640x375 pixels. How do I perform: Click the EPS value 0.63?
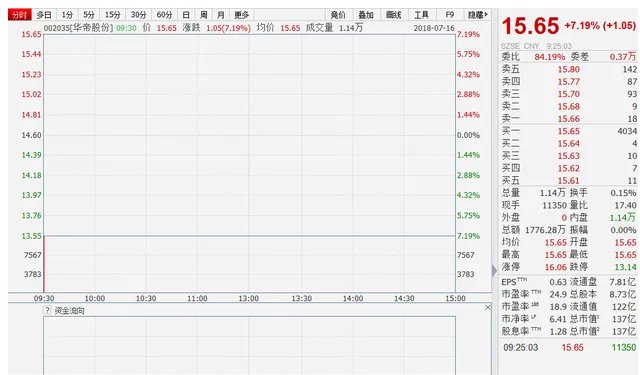pos(558,282)
